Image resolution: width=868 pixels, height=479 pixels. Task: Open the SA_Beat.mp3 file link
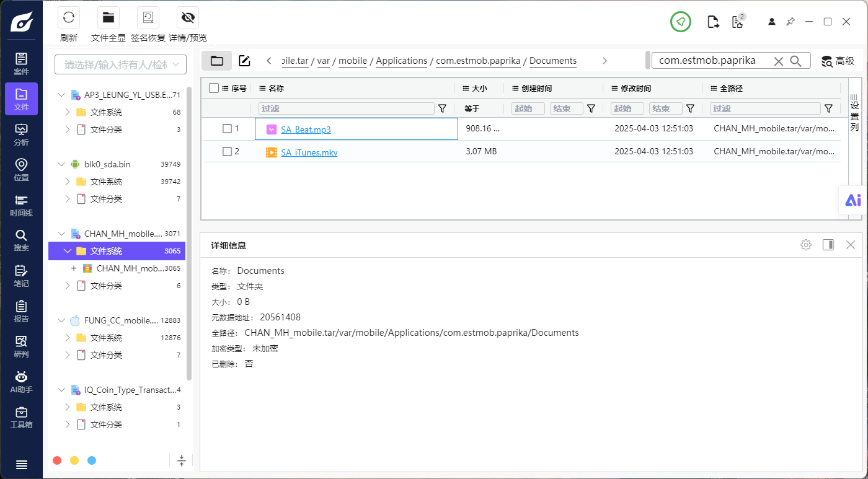tap(306, 130)
